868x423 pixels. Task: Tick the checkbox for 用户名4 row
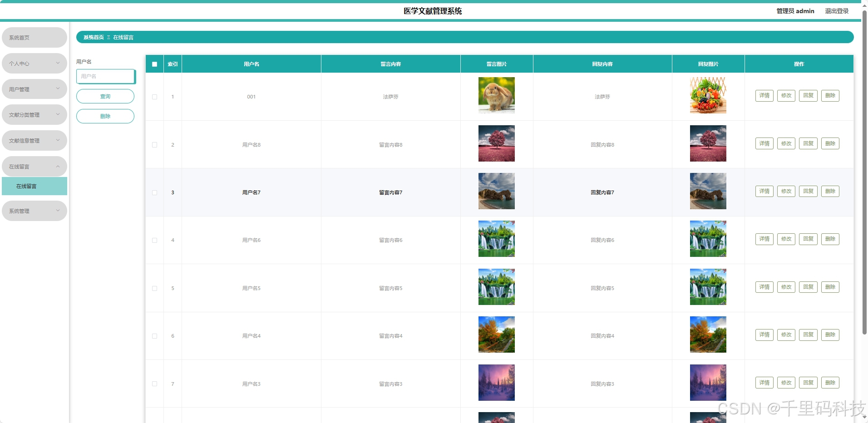(154, 336)
